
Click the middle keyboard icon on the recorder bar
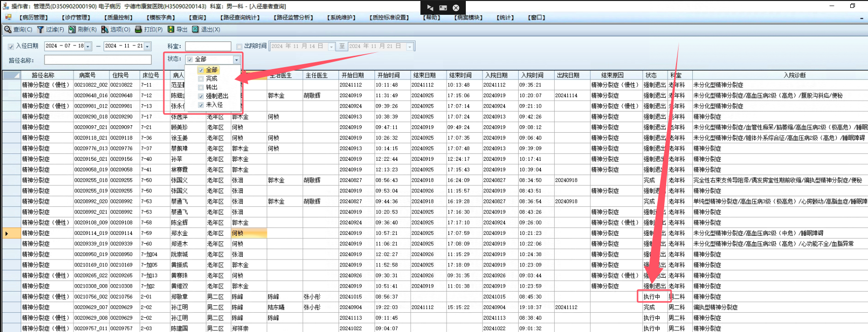pos(443,8)
